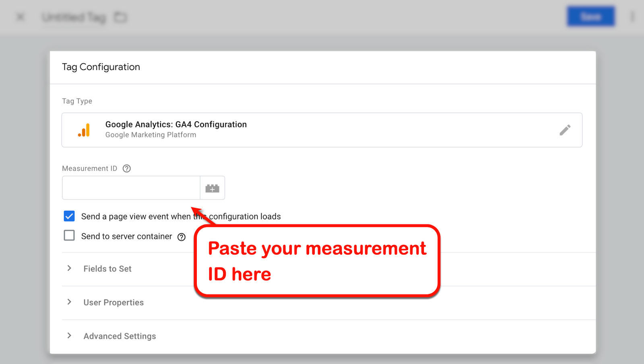Click help icon beside Send to server container
The width and height of the screenshot is (644, 364).
[x=182, y=237]
